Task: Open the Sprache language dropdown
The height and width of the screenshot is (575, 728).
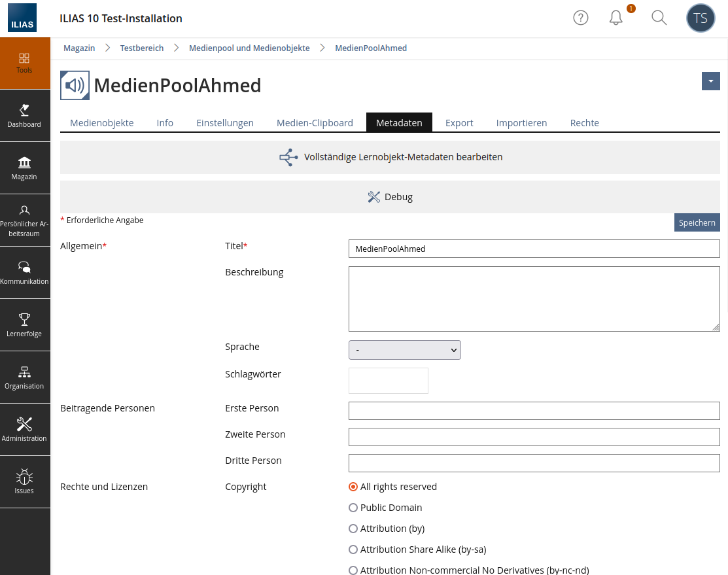Action: click(x=404, y=350)
